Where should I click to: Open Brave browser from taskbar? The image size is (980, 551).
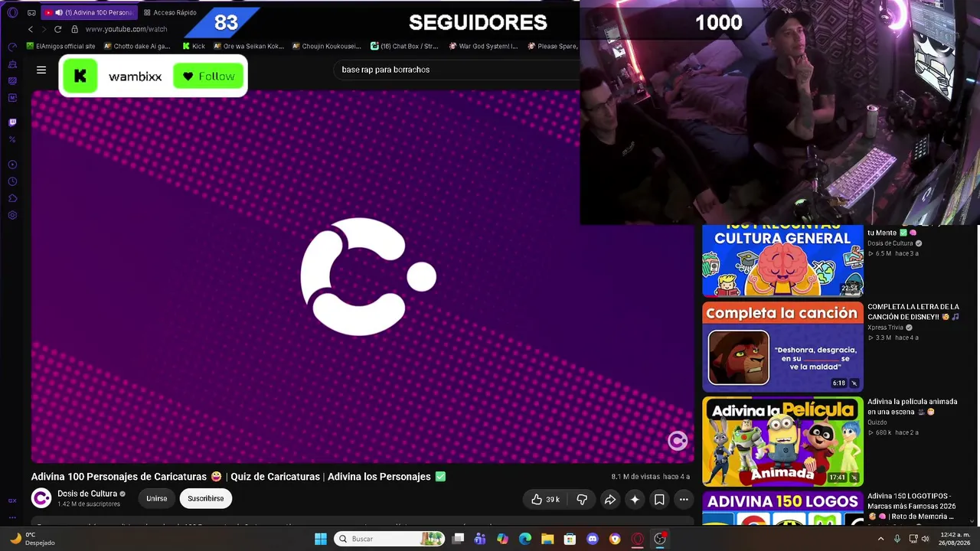tap(615, 539)
